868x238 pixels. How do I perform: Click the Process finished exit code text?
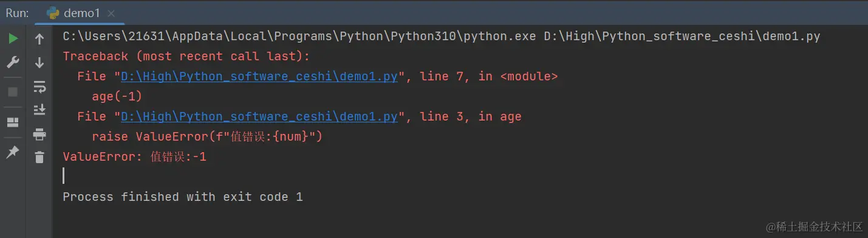[x=182, y=197]
